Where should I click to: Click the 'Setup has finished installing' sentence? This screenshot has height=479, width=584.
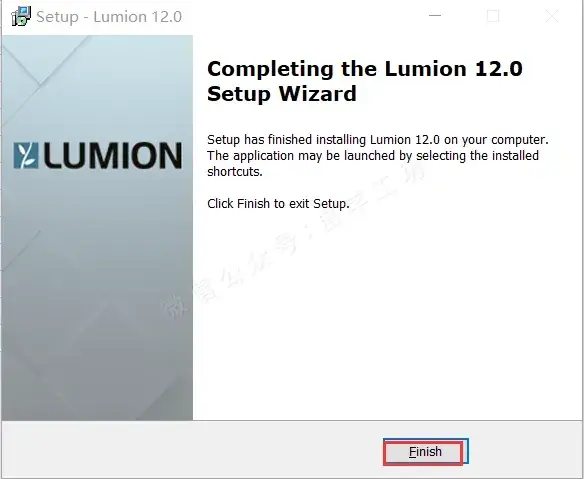click(378, 140)
